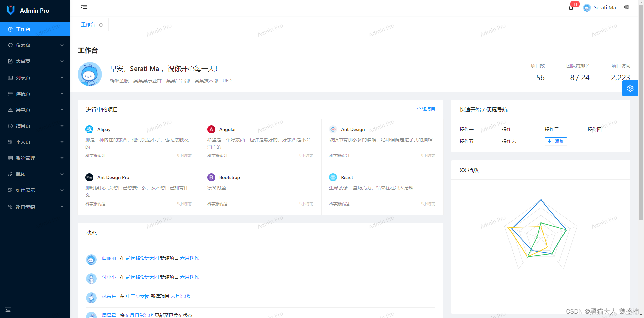
Task: Click the warning icon beside 异常页
Action: point(10,109)
